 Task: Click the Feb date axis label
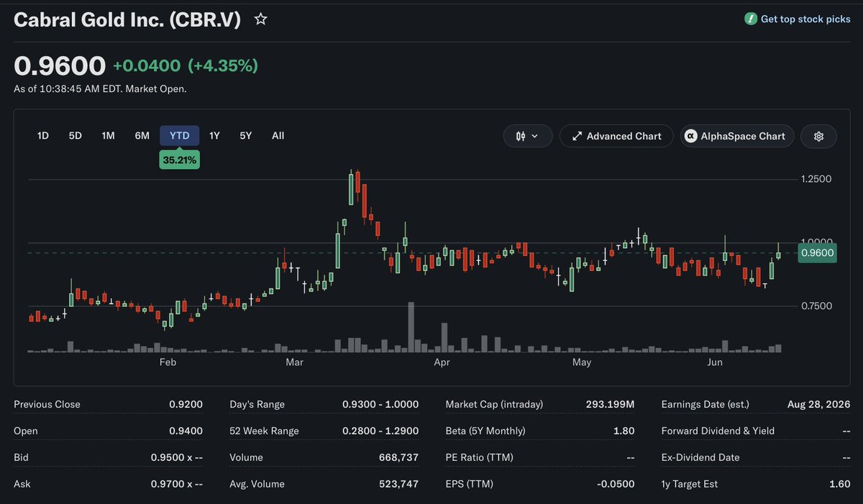pyautogui.click(x=168, y=362)
